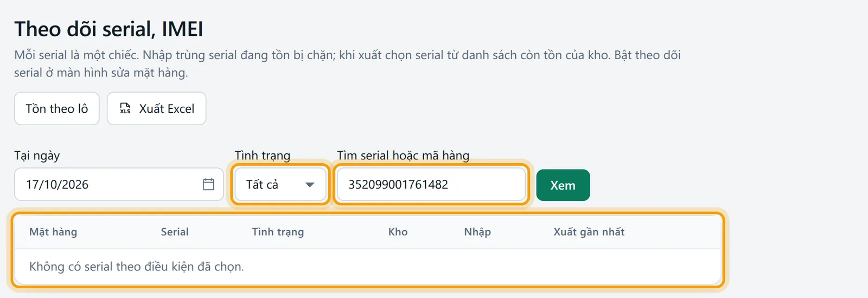Click the "Tìm serial hoặc mã hàng" label
Image resolution: width=868 pixels, height=298 pixels.
(x=403, y=156)
